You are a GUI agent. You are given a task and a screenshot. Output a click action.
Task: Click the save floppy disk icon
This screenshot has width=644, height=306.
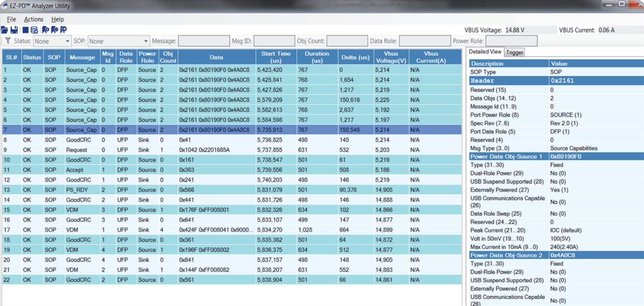point(14,30)
